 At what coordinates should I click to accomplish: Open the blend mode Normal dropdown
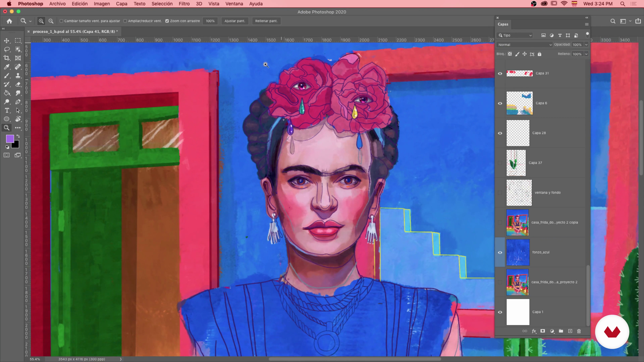coord(524,45)
